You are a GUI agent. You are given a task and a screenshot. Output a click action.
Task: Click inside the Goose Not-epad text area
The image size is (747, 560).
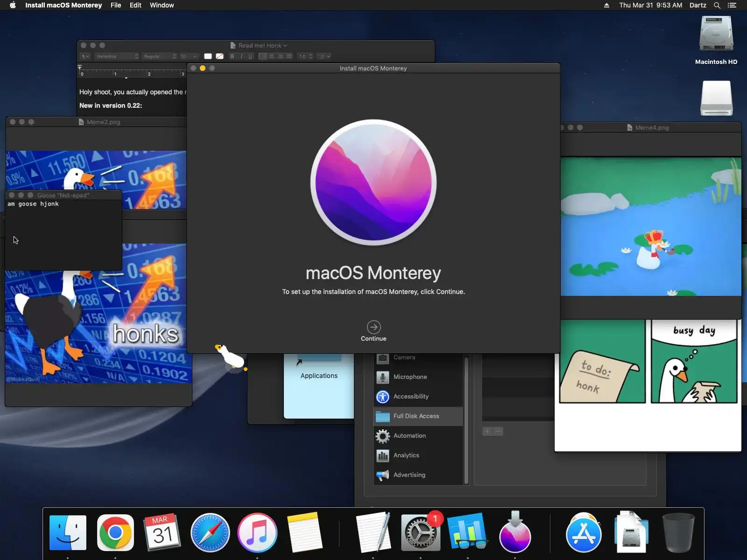coord(63,235)
